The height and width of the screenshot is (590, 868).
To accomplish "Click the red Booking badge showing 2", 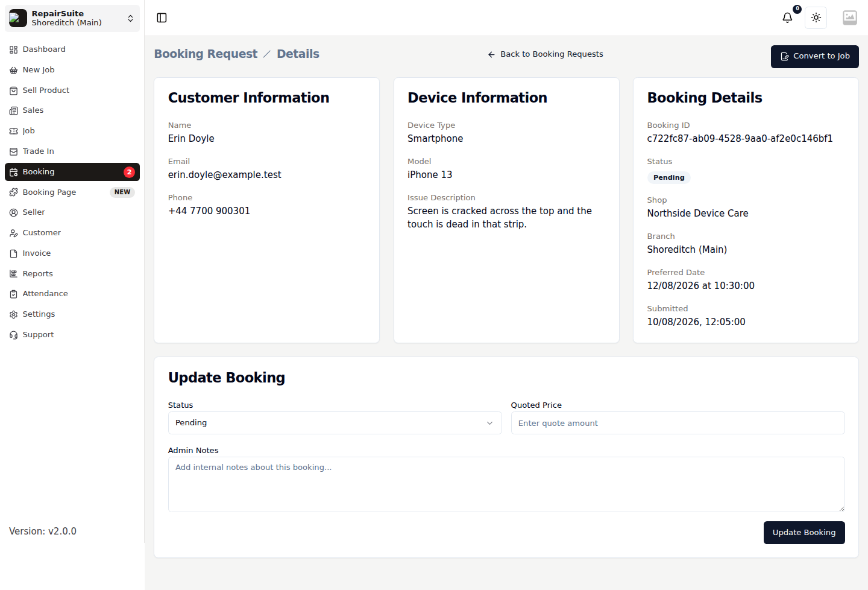I will point(129,172).
